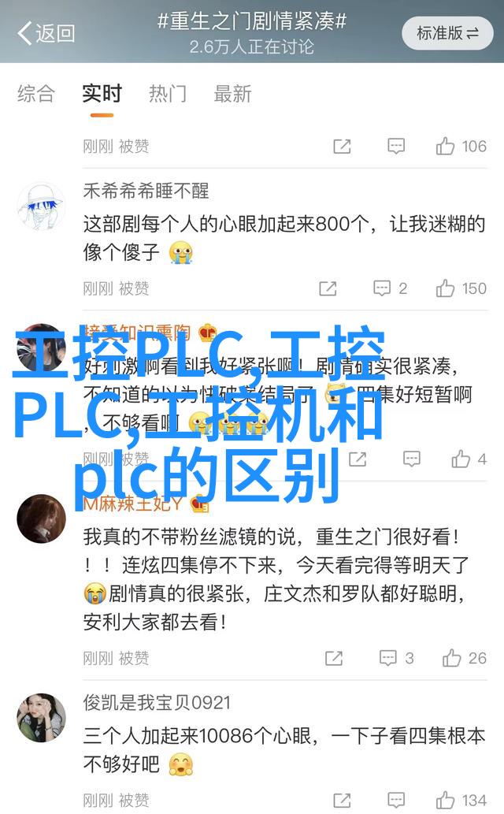Like the post with 150 likes
The width and height of the screenshot is (504, 814).
pos(461,288)
